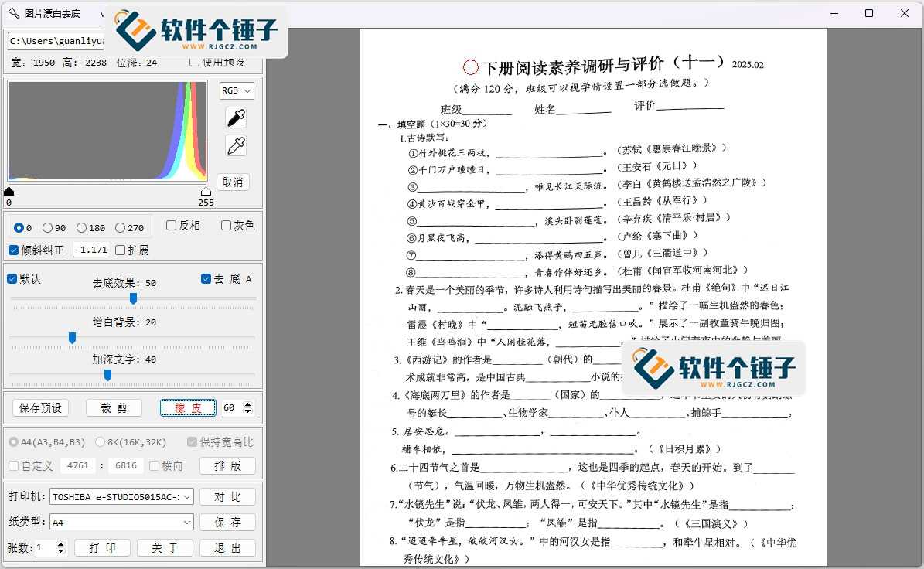
Task: Adjust the 加深文字 slider handle
Action: 107,375
